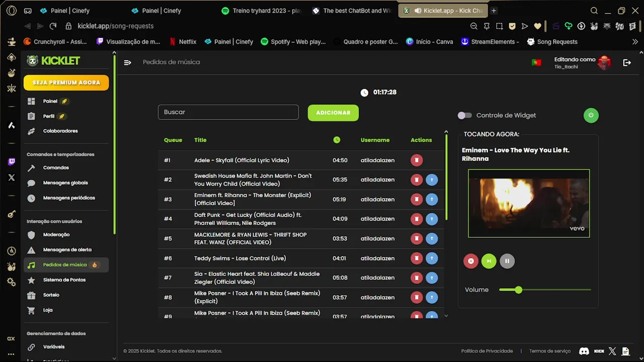
Task: Move song #3 The Monster to top
Action: [x=432, y=199]
